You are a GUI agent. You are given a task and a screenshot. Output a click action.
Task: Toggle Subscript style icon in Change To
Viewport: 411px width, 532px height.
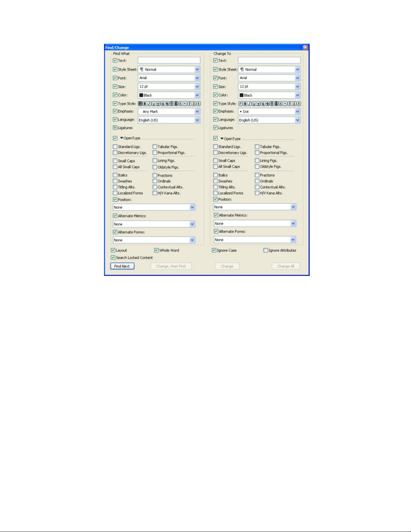(x=295, y=104)
